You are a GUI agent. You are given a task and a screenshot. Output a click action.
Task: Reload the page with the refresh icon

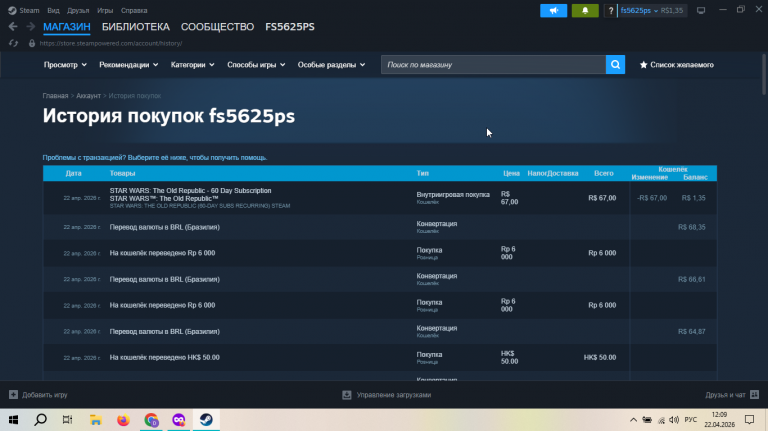(13, 43)
